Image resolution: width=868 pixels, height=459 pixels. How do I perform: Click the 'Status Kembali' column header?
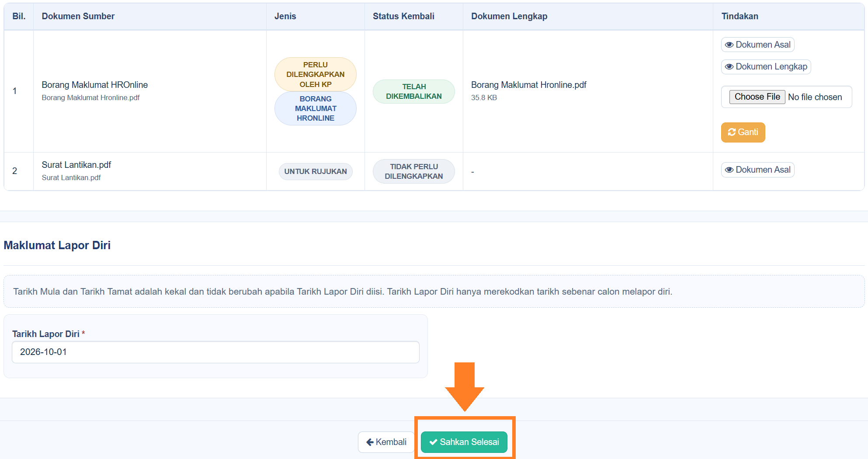[x=403, y=16]
